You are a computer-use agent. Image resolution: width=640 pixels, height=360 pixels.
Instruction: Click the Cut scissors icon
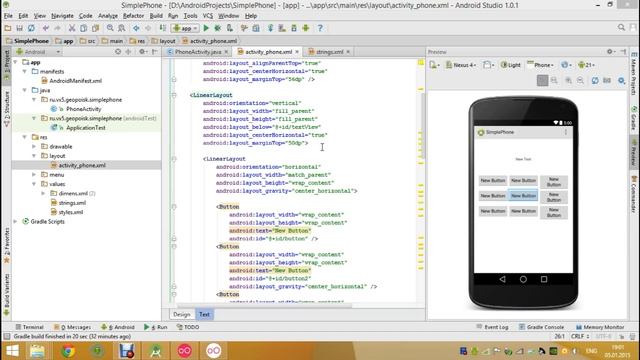point(72,28)
